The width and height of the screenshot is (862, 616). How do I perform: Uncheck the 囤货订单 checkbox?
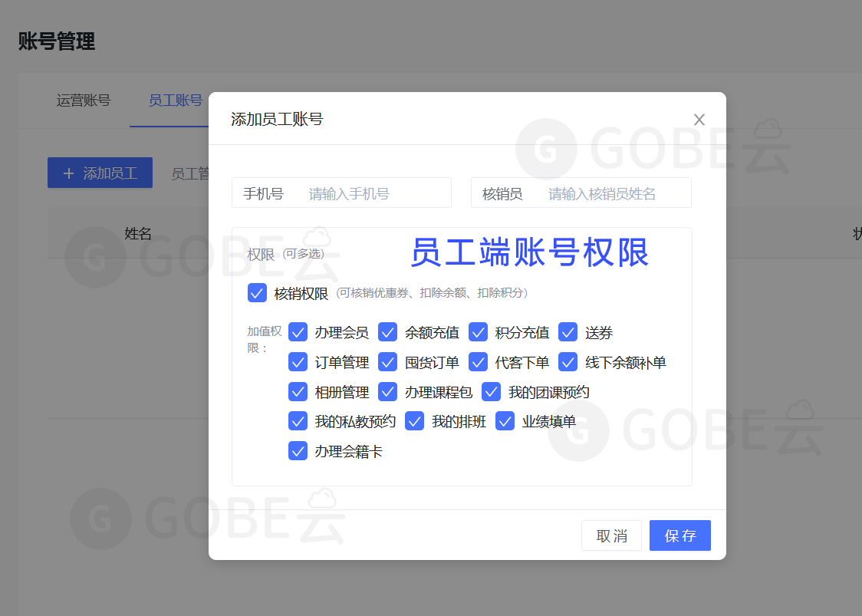(388, 361)
